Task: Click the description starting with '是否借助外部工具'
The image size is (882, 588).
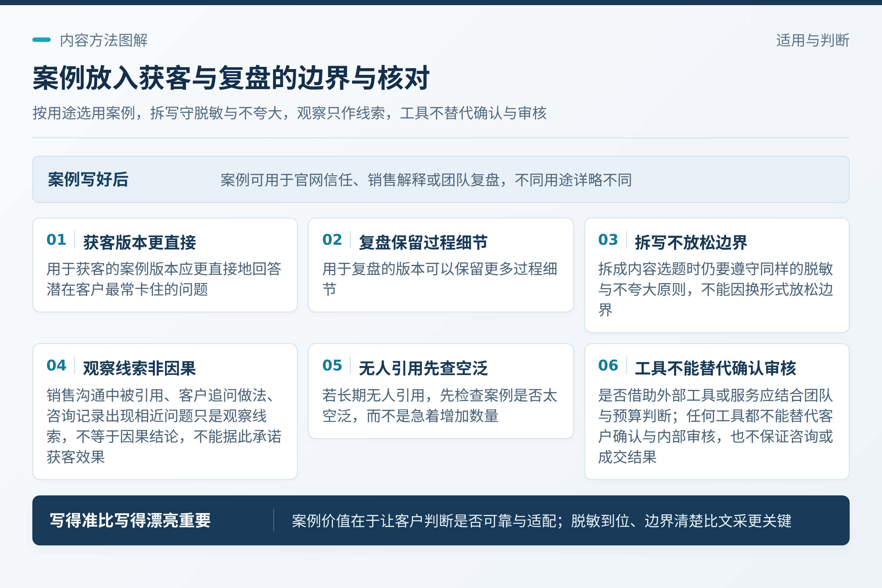Action: (716, 426)
